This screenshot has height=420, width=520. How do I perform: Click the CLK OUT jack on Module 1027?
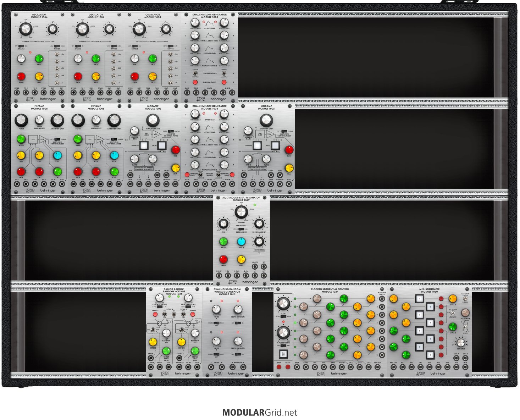pyautogui.click(x=377, y=367)
